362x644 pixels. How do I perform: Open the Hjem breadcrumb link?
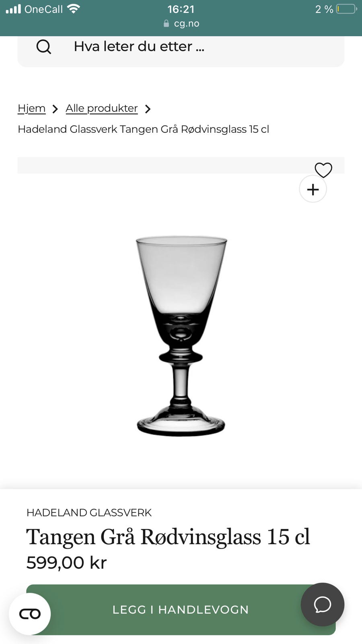(x=32, y=108)
